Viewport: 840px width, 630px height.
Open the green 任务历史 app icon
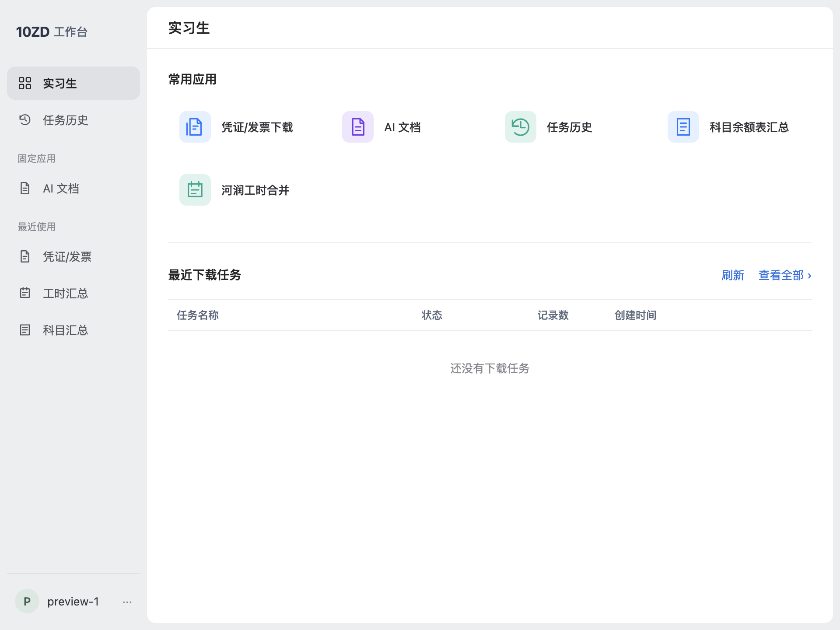pos(521,127)
